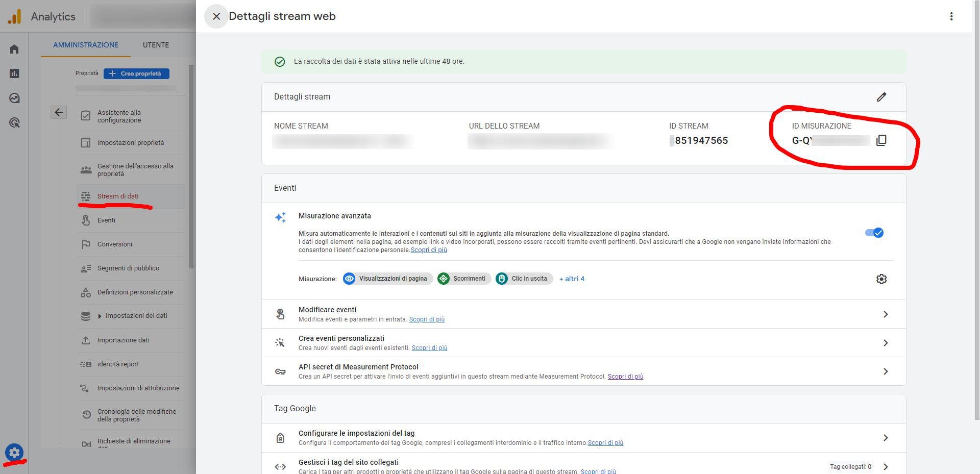The image size is (980, 474).
Task: Copy the measurement ID to clipboard
Action: tap(881, 140)
